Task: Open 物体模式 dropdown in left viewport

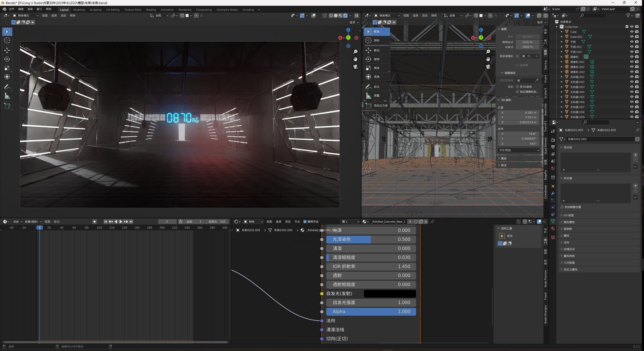Action: pos(26,16)
